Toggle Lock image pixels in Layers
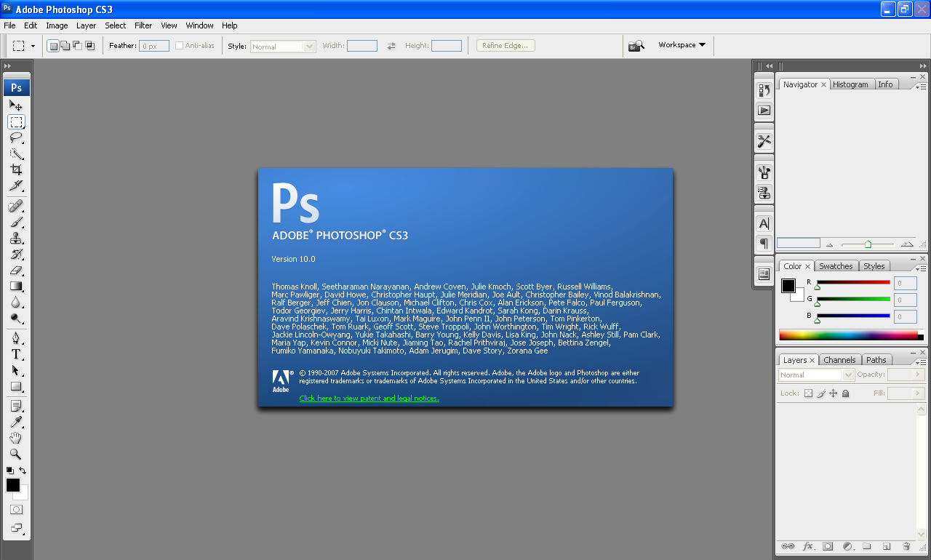Viewport: 931px width, 560px height. point(821,393)
